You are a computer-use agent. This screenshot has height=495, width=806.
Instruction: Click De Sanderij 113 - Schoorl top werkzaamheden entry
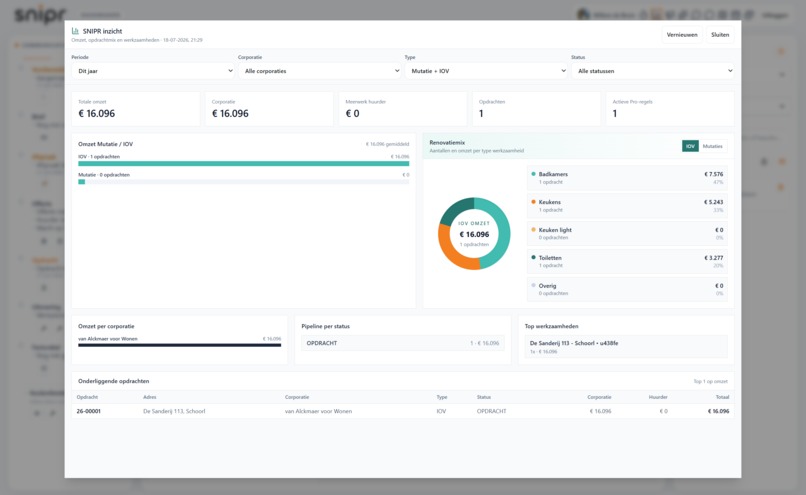click(626, 347)
